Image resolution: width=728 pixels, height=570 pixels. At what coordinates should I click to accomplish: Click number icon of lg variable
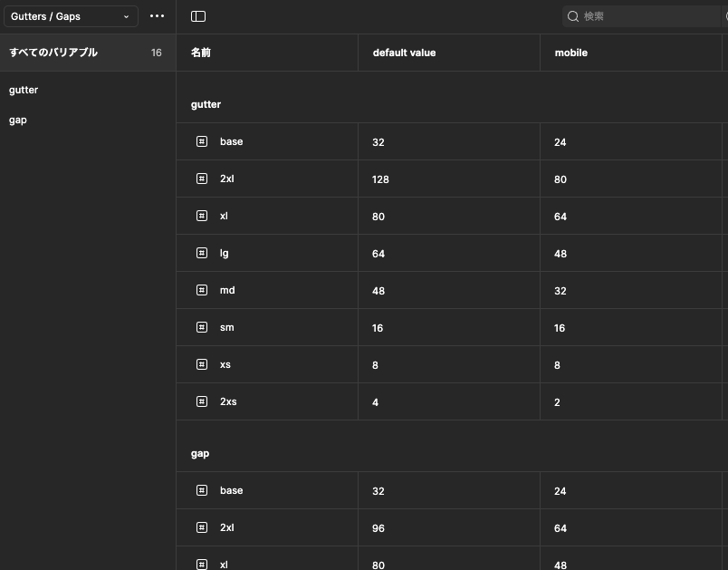[202, 253]
